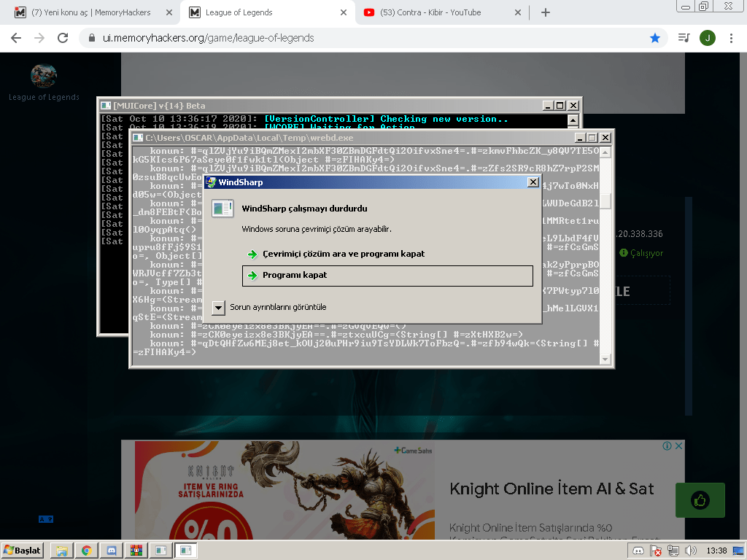The height and width of the screenshot is (560, 747).
Task: Click the wrebd.exe console title icon
Action: coord(138,138)
